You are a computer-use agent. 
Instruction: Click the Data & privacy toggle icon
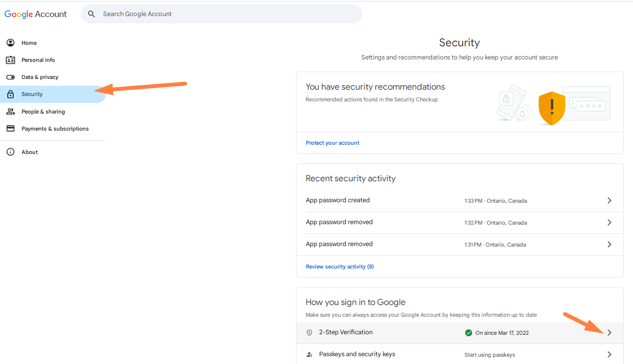[10, 77]
